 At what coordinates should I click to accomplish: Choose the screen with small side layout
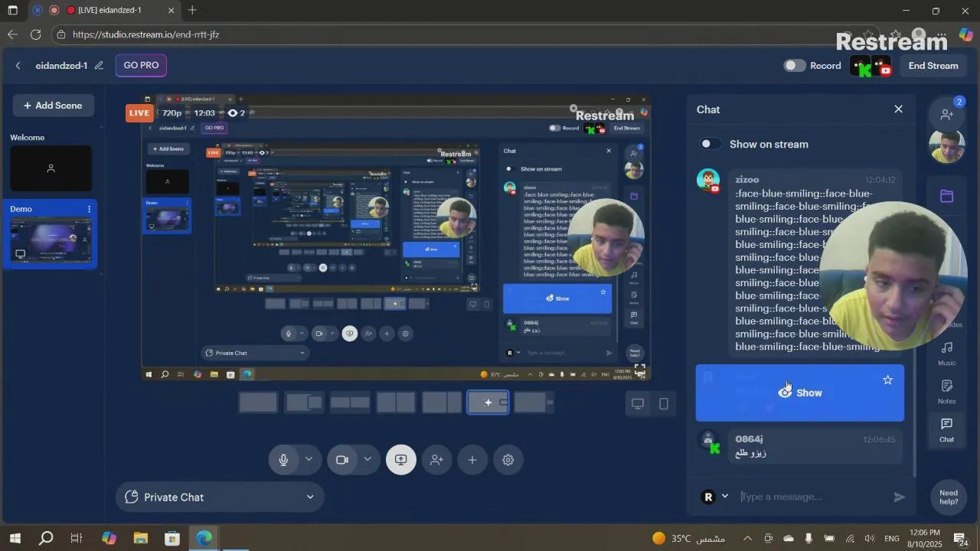coord(534,403)
